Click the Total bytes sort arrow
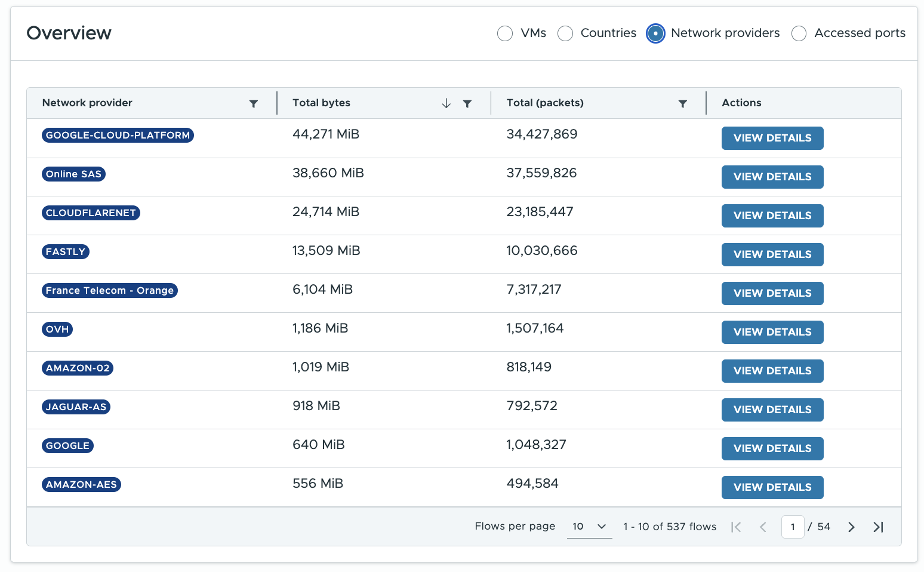 (446, 104)
